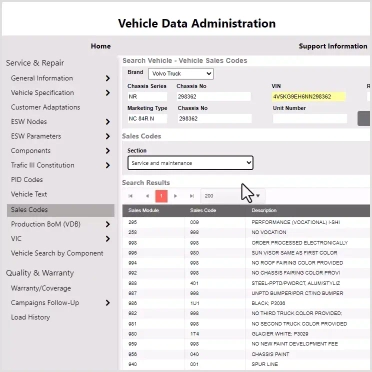
Task: Select row SUN VISOR SAME AS FIRST COLOR
Action: 246,253
